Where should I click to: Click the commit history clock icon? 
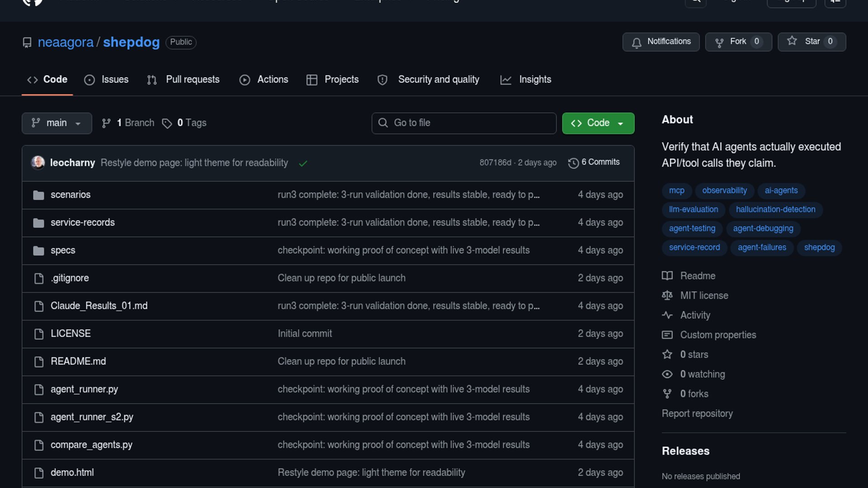573,163
